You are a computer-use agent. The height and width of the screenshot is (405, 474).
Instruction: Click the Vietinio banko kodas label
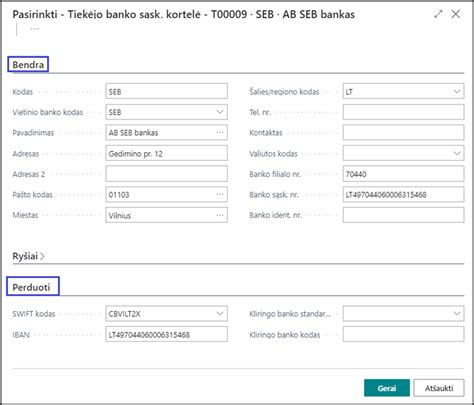48,112
